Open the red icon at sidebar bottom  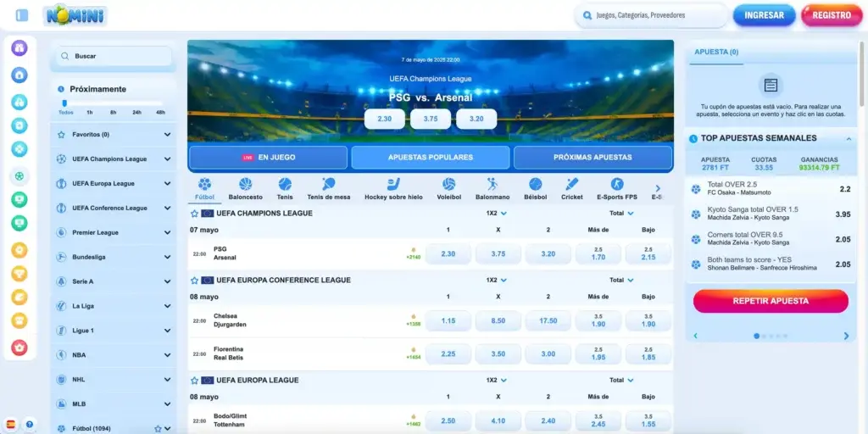coord(19,348)
